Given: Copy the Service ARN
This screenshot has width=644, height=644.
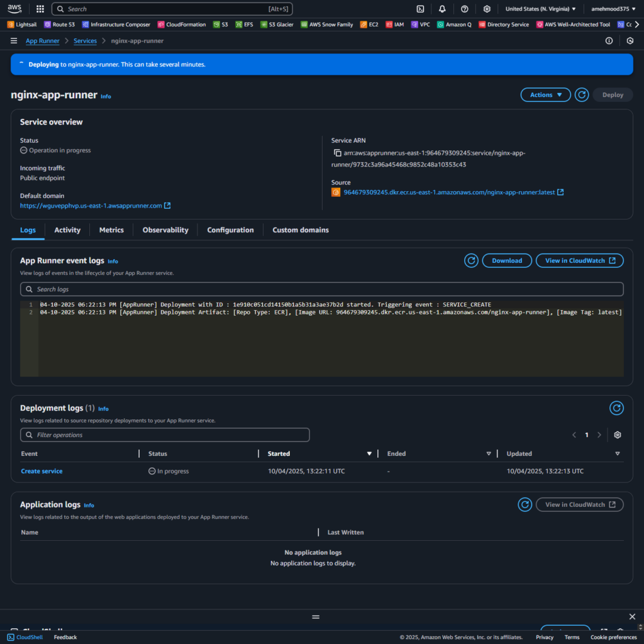Looking at the screenshot, I should pos(337,153).
